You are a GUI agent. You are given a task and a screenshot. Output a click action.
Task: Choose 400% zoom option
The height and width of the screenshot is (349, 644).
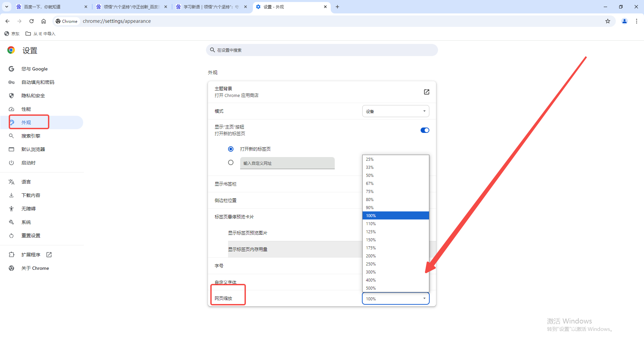(x=395, y=280)
